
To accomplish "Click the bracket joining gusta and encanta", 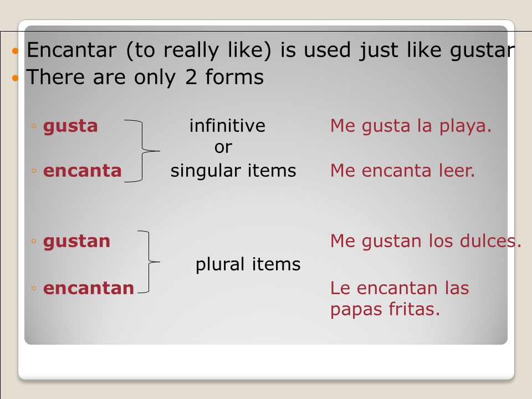I will coord(142,151).
